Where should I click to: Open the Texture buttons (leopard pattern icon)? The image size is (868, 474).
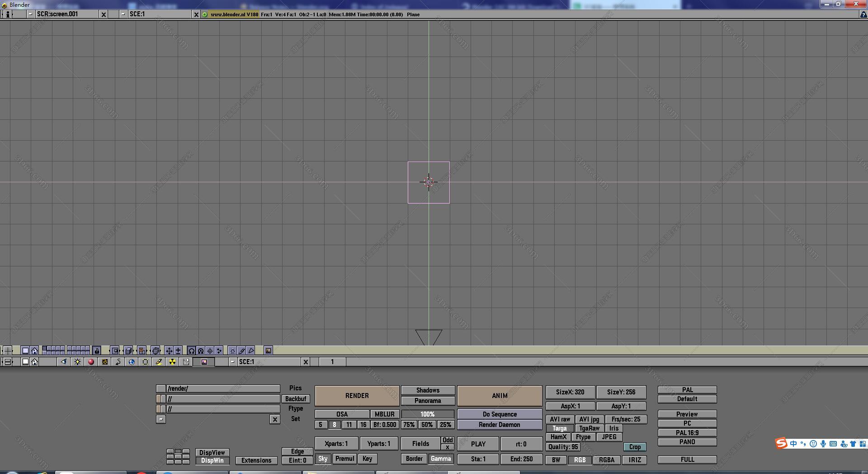pyautogui.click(x=105, y=362)
